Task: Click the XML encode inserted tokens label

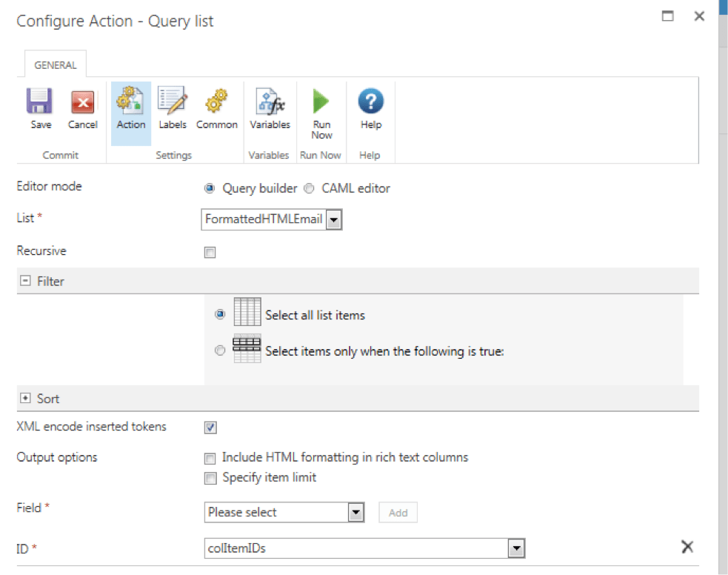Action: click(92, 426)
